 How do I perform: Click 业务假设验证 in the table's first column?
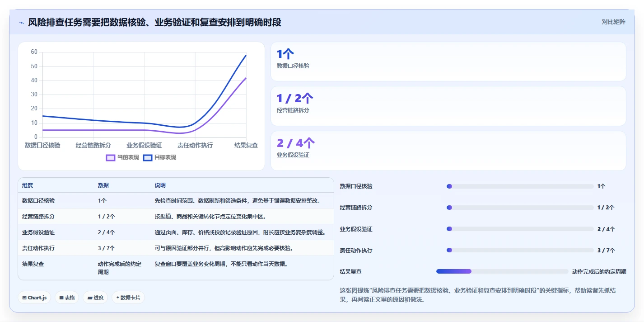click(x=38, y=232)
